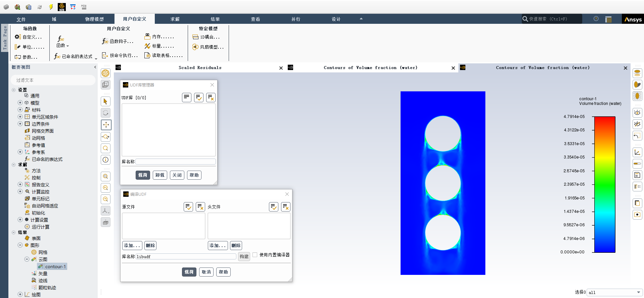Open the 函数 dropdown in ribbon
This screenshot has height=298, width=644.
pyautogui.click(x=62, y=42)
